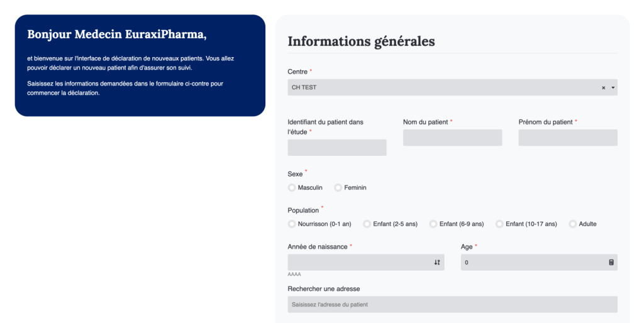Select the Adulte population radio button
Image resolution: width=644 pixels, height=323 pixels.
(573, 224)
